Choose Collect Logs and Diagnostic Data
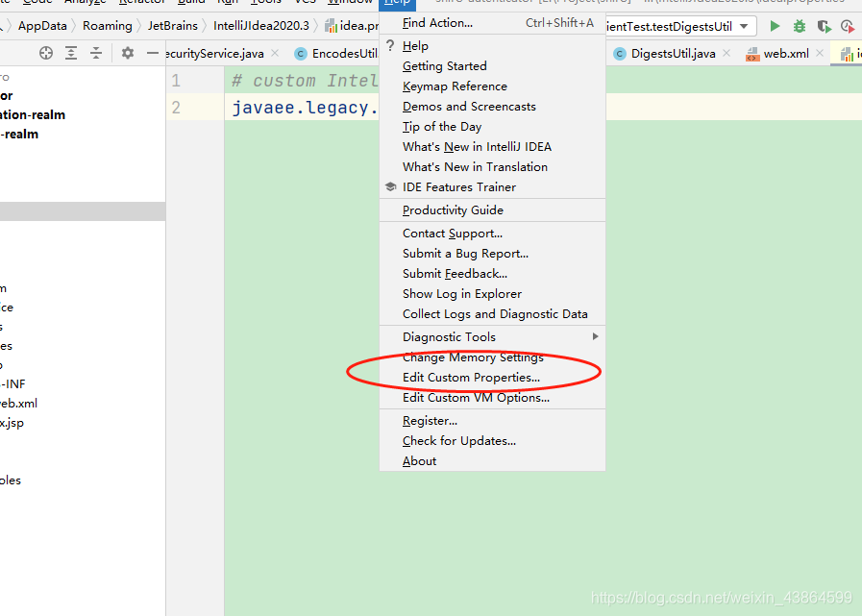 (493, 314)
